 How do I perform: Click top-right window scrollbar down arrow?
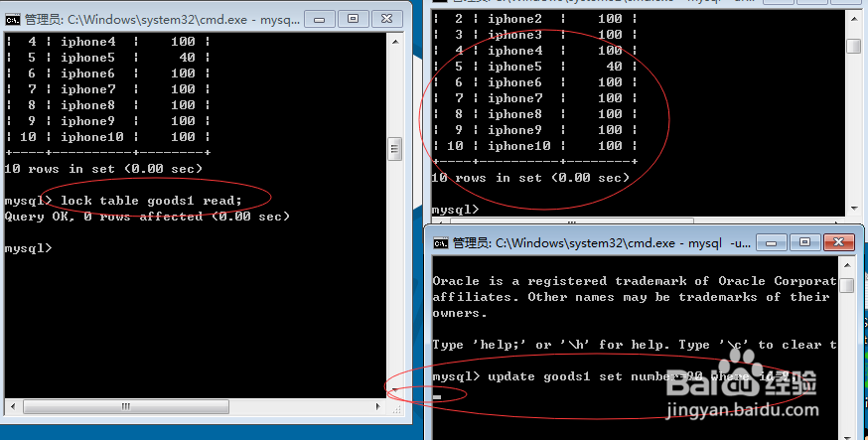coord(854,209)
